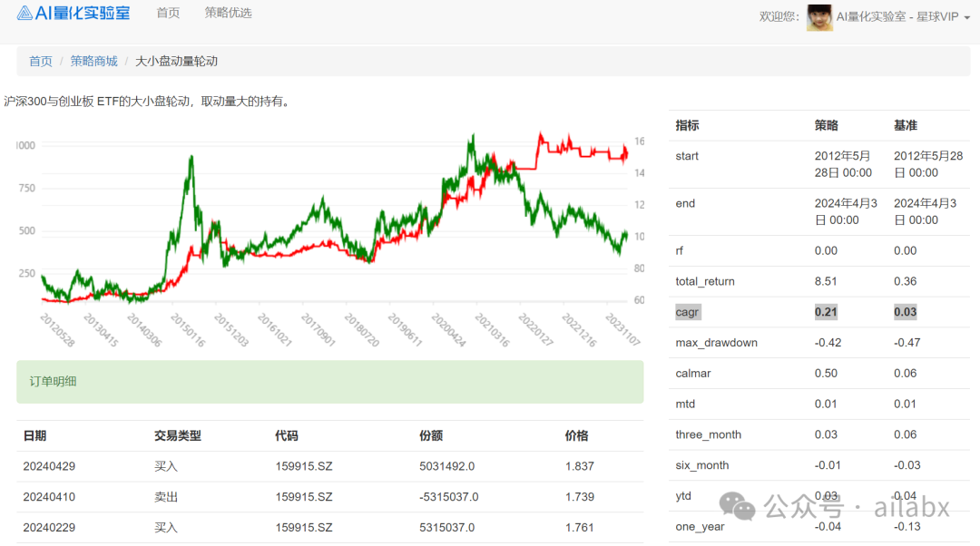
Task: Click the strategy cagr value 0.21
Action: (x=826, y=312)
